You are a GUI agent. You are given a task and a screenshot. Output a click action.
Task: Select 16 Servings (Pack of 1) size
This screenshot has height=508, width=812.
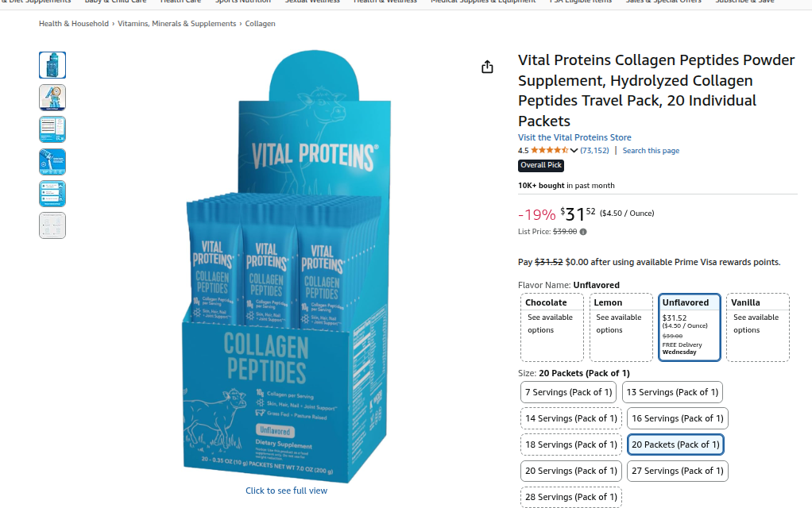[678, 418]
